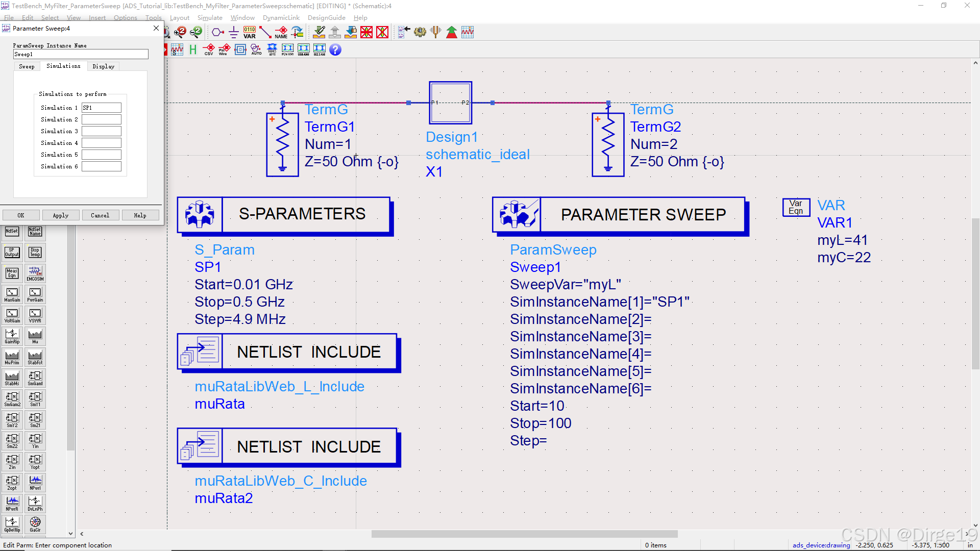Insert a VAR variables equation
The height and width of the screenshot is (551, 980).
[x=249, y=32]
